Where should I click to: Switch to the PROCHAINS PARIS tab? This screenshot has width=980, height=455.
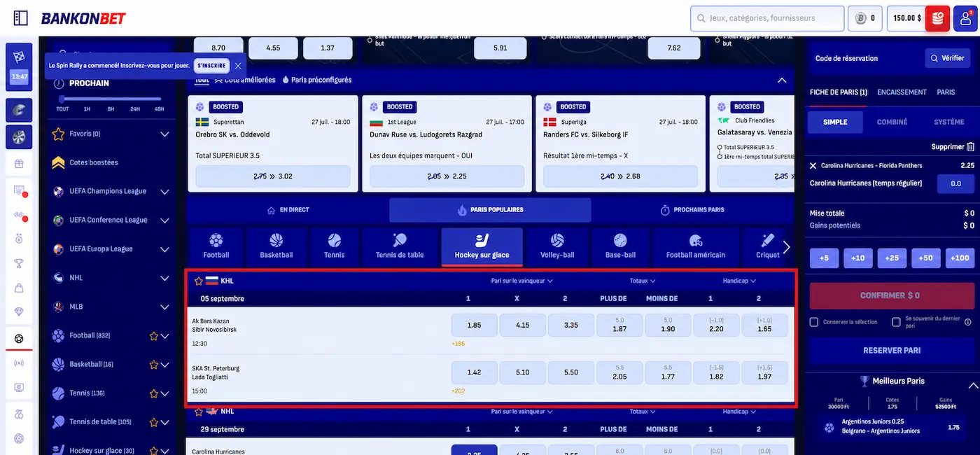(692, 210)
